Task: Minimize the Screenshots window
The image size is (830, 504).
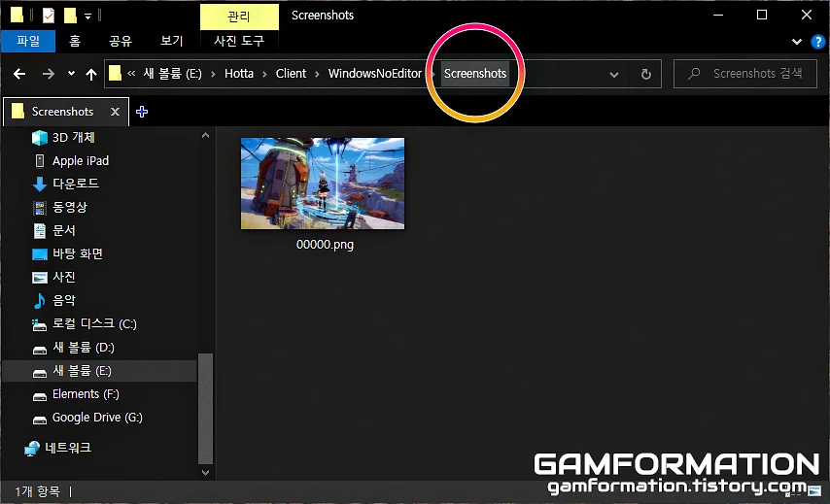Action: (718, 15)
